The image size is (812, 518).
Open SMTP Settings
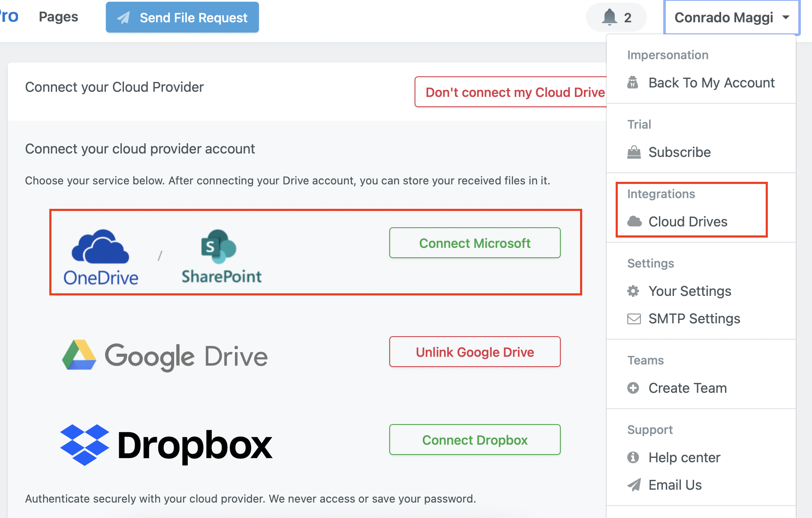pyautogui.click(x=701, y=319)
